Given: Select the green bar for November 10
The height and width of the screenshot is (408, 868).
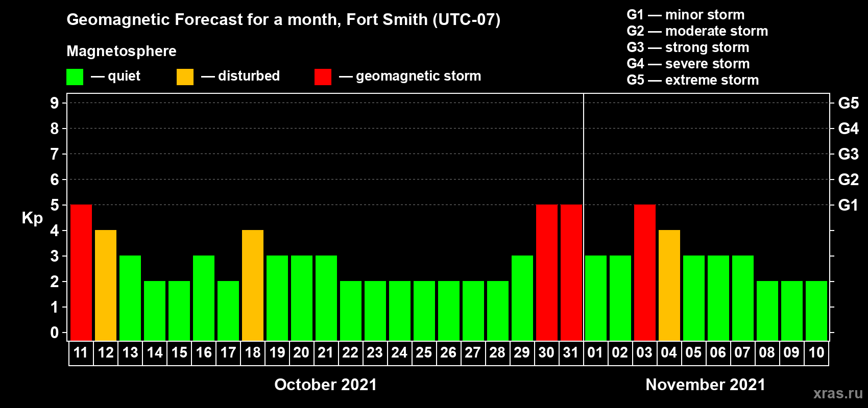Looking at the screenshot, I should (816, 311).
